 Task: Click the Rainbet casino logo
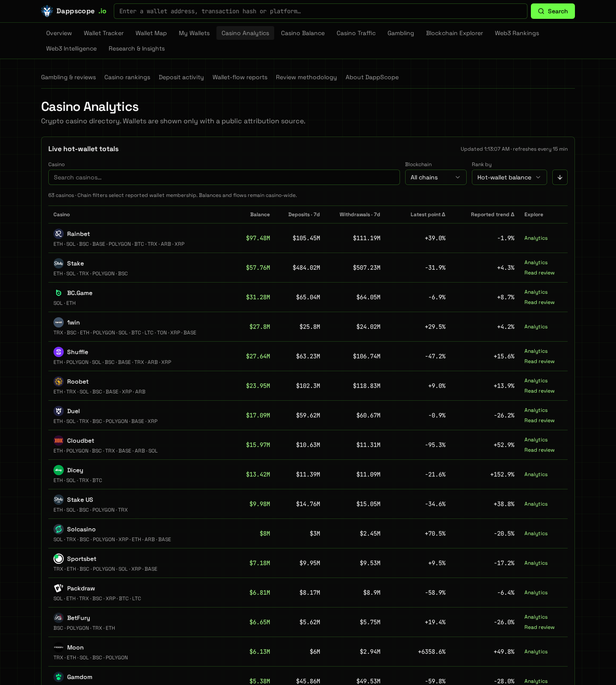point(59,234)
